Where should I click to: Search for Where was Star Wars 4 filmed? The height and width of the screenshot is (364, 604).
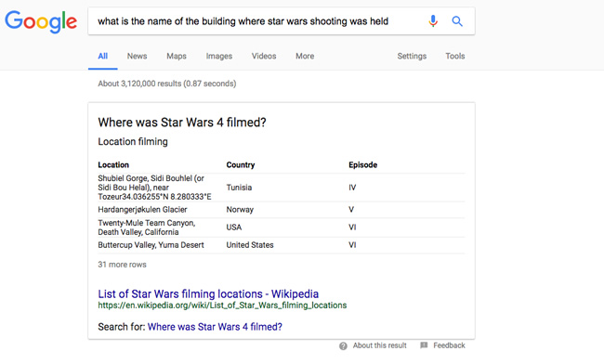215,327
